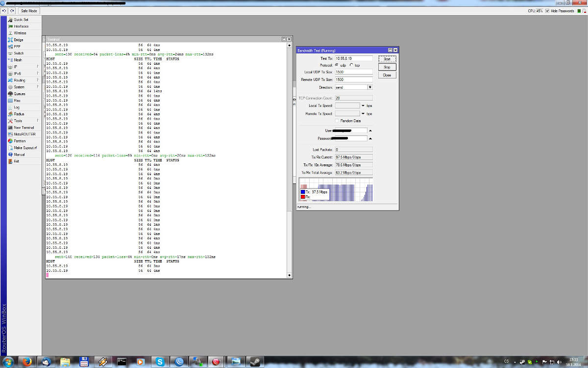Open Steam from the taskbar
588x368 pixels.
tap(255, 362)
